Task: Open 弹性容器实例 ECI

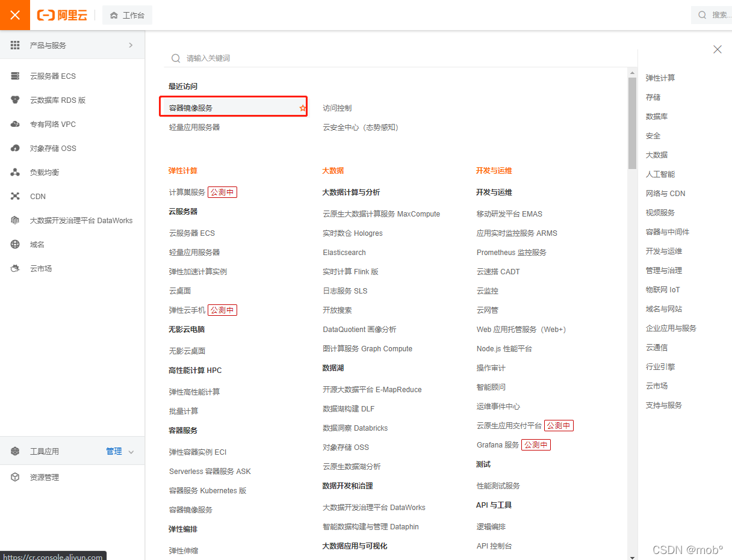Action: 198,452
